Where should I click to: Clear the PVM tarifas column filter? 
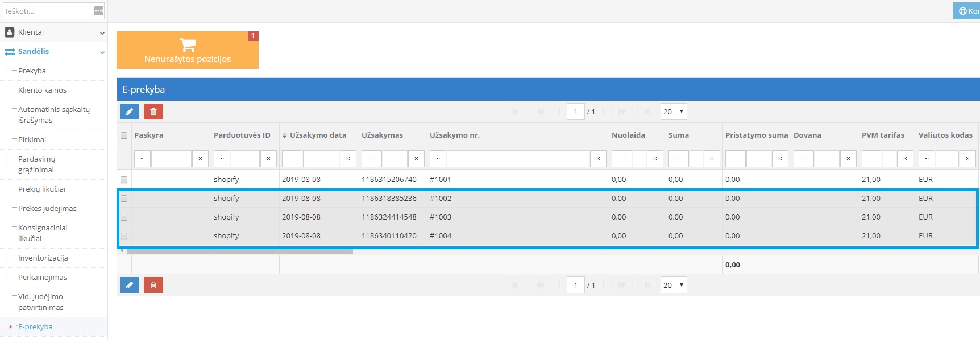coord(905,159)
